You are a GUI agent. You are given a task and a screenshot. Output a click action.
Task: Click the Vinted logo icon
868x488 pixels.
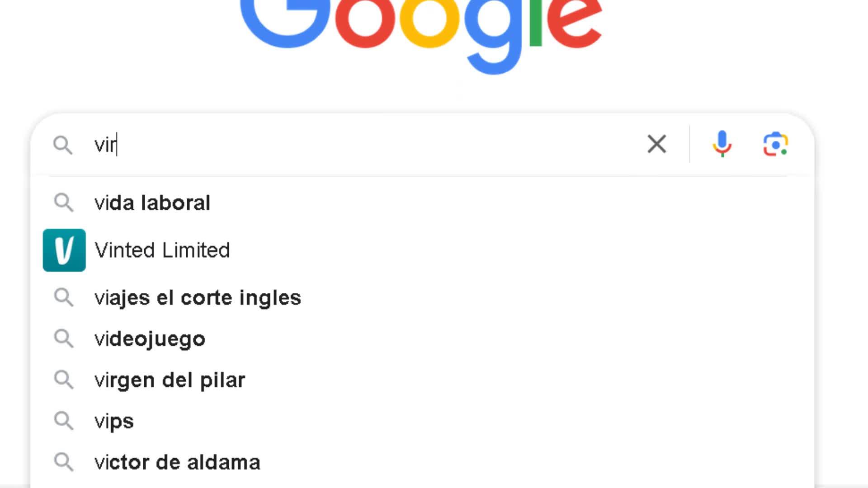pos(64,250)
